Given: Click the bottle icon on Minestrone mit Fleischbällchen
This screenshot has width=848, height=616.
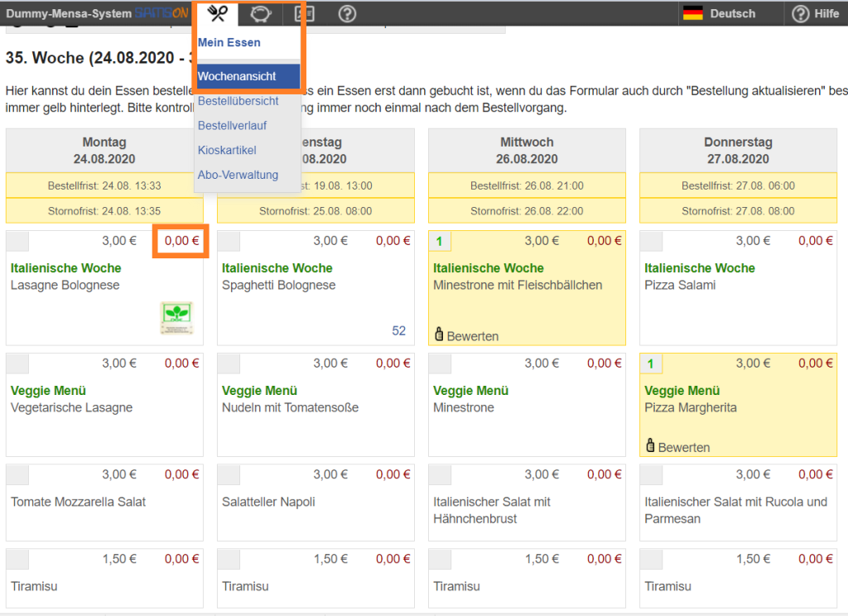Looking at the screenshot, I should click(x=439, y=334).
